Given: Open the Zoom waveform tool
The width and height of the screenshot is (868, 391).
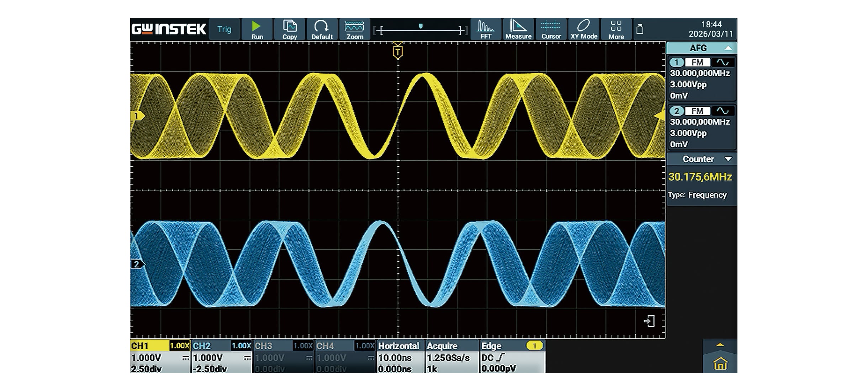Looking at the screenshot, I should coord(355,29).
